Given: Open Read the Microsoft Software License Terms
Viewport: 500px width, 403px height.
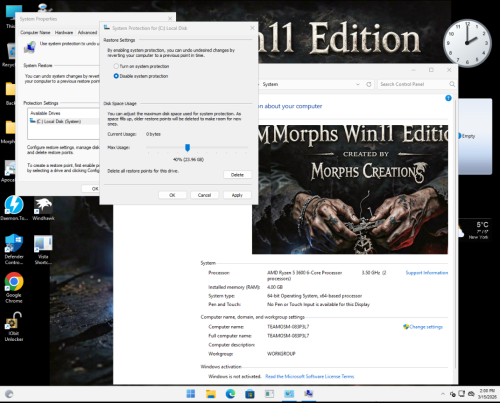Looking at the screenshot, I should [310, 376].
